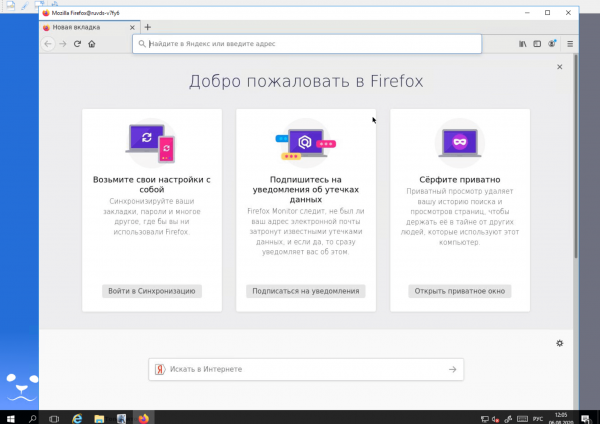Reload the current page
This screenshot has width=600, height=424.
[x=77, y=45]
